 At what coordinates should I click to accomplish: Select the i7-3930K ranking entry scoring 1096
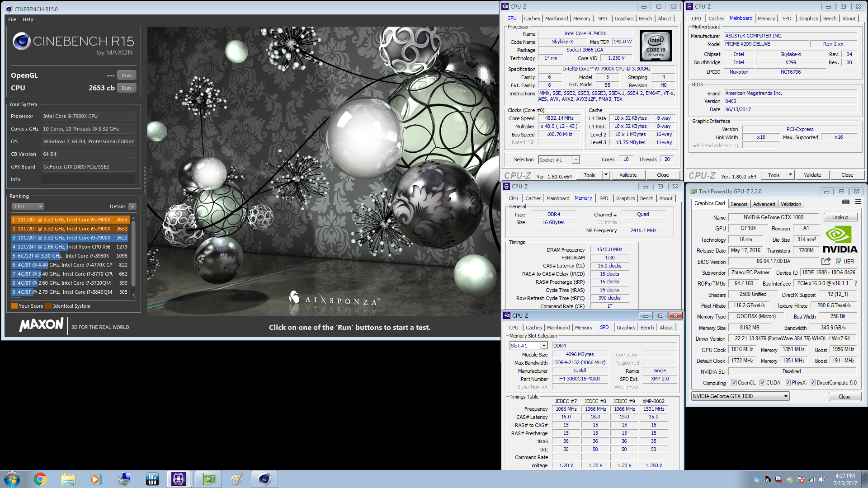coord(70,256)
